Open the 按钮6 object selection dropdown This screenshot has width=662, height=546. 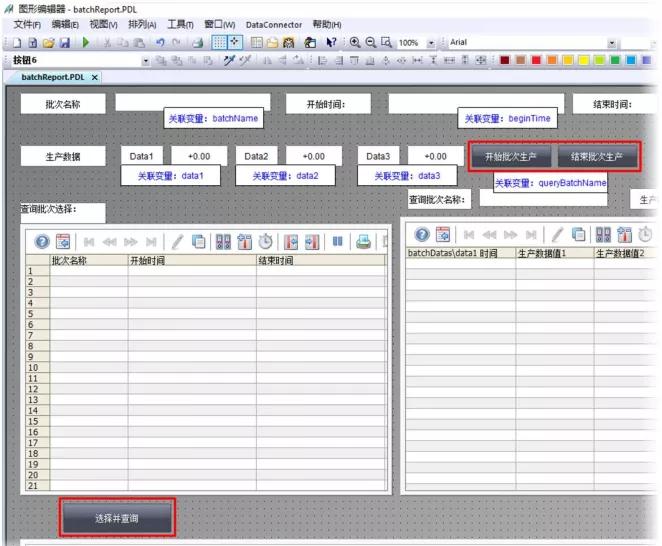point(146,61)
